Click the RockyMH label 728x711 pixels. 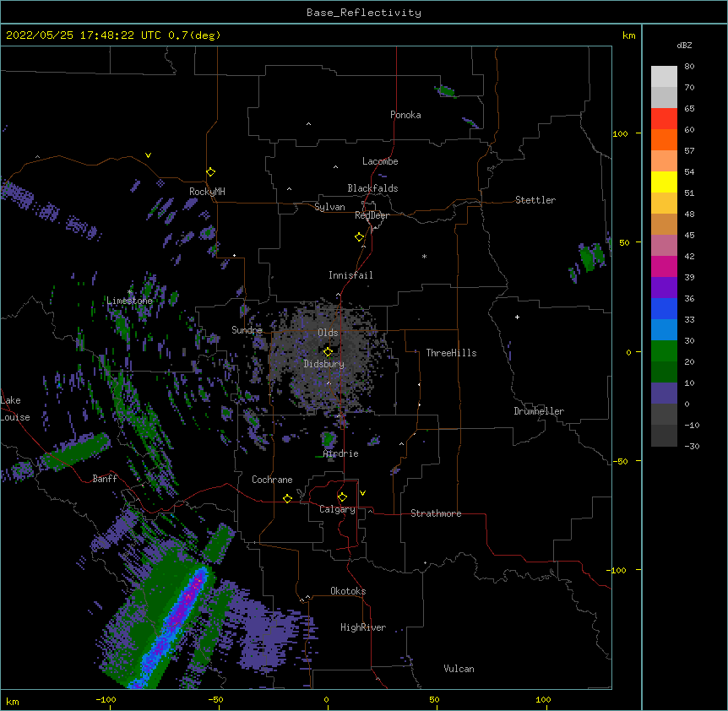(x=207, y=192)
